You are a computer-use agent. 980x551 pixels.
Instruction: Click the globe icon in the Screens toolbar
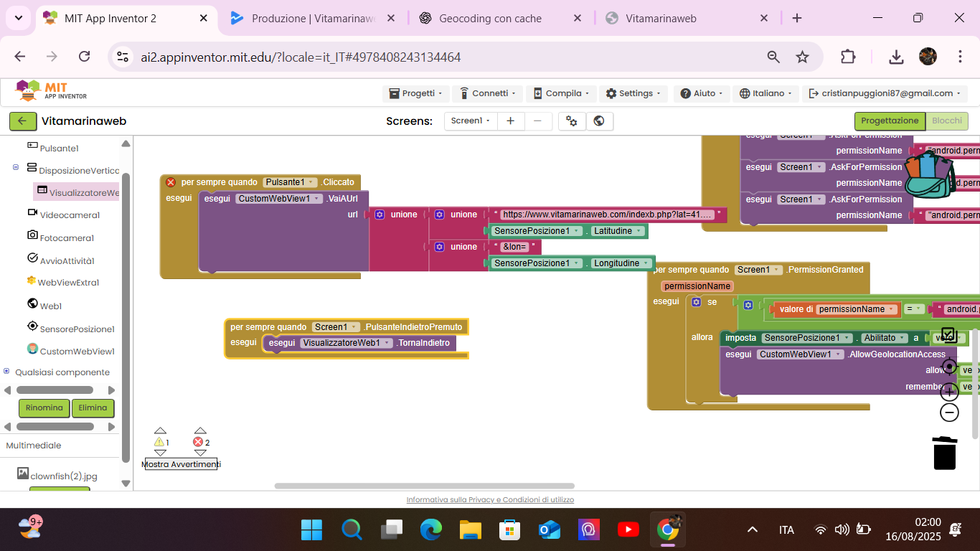[599, 121]
